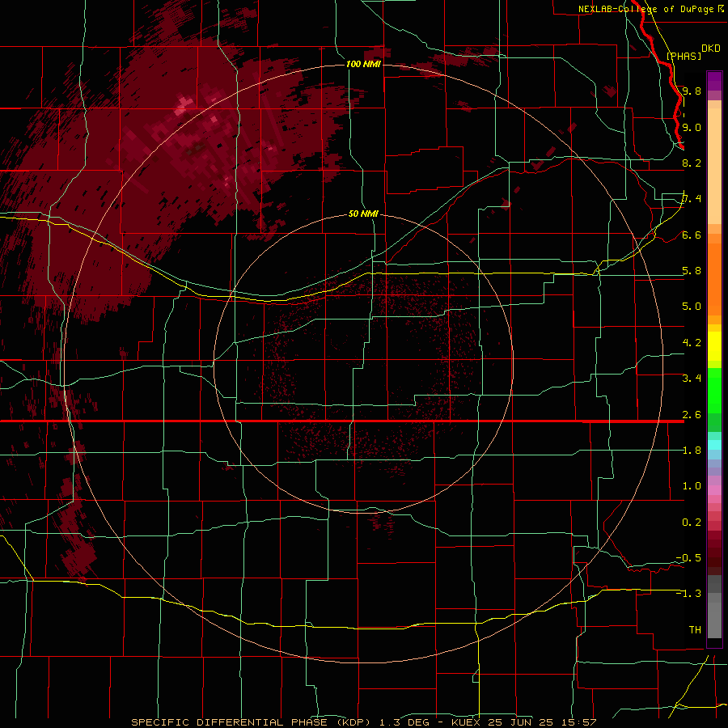Click the 1.0 value on the color scale
The width and height of the screenshot is (728, 728).
pyautogui.click(x=692, y=485)
